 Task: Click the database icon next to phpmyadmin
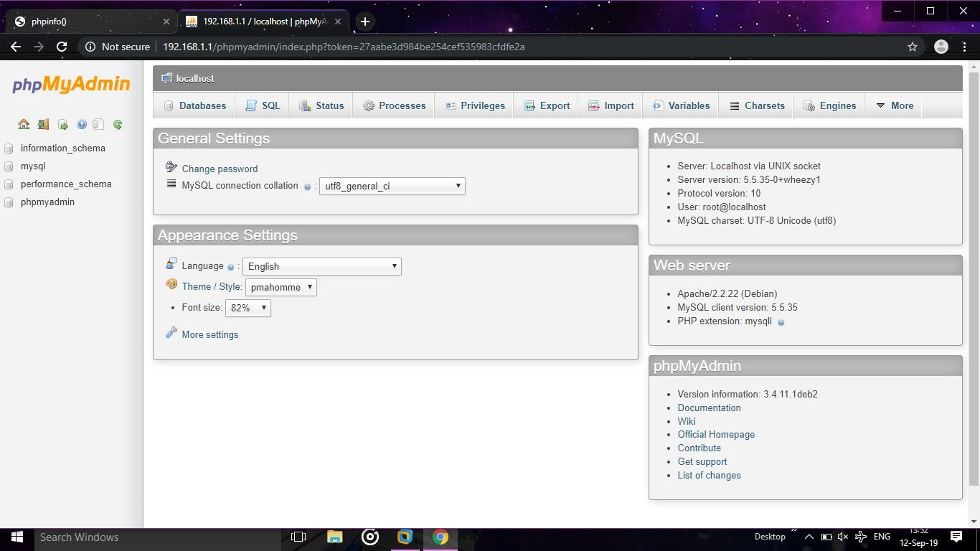coord(9,202)
